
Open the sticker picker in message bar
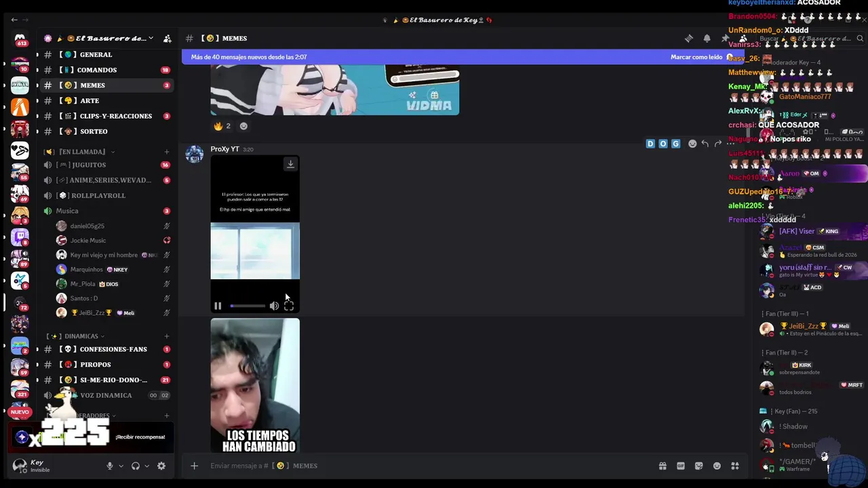pos(699,466)
